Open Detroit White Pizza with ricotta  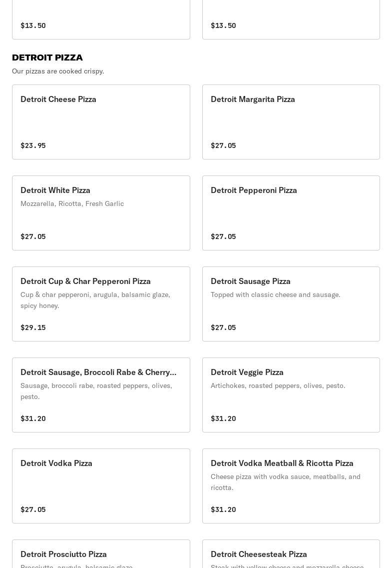(x=101, y=213)
